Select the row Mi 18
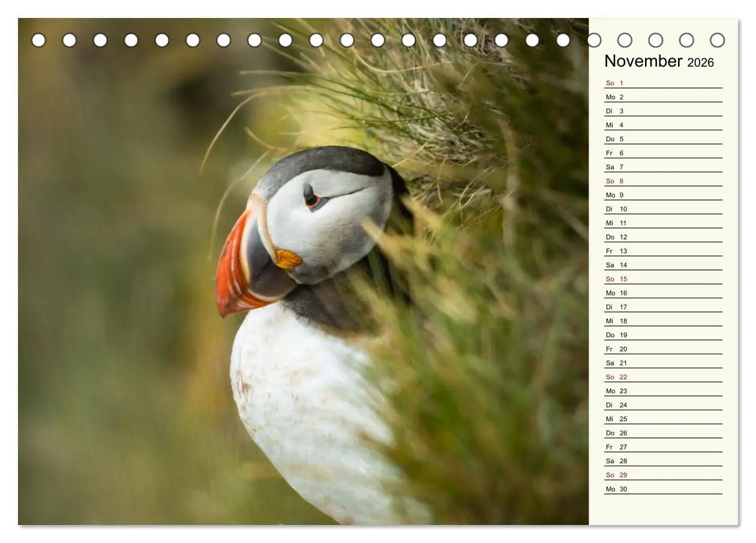Screen dimensions: 756x543 [663, 320]
